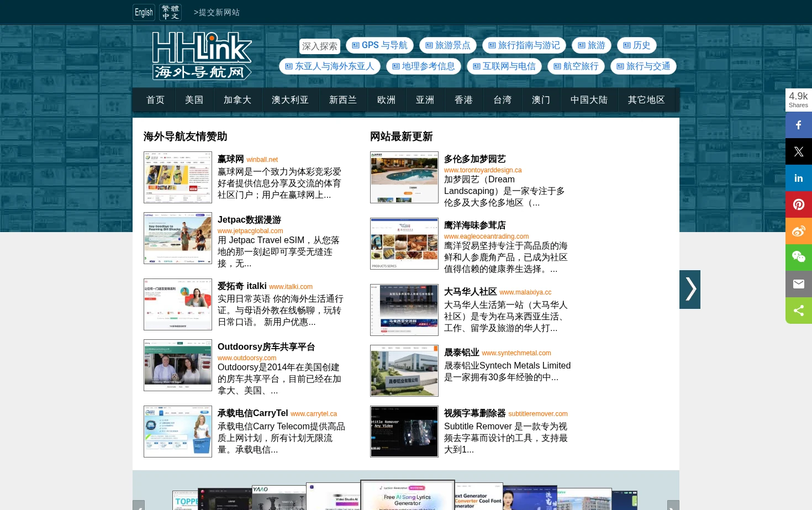The width and height of the screenshot is (812, 510).
Task: Open 澳大利亚 navigation item
Action: tap(290, 100)
